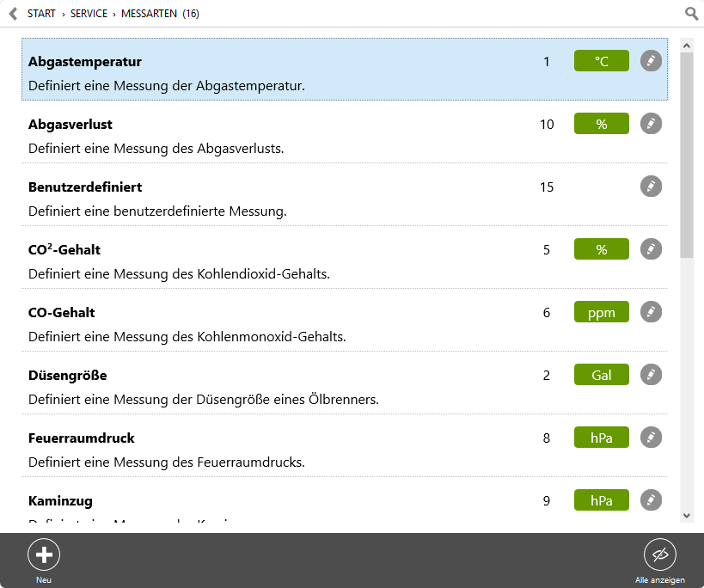Add a new entry with Neu
704x588 pixels.
(x=44, y=554)
